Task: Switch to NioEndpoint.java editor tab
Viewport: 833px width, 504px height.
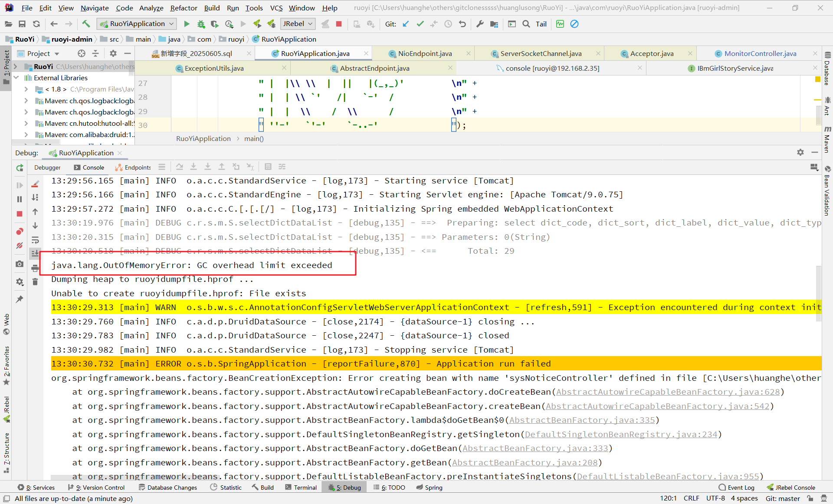Action: pos(424,53)
